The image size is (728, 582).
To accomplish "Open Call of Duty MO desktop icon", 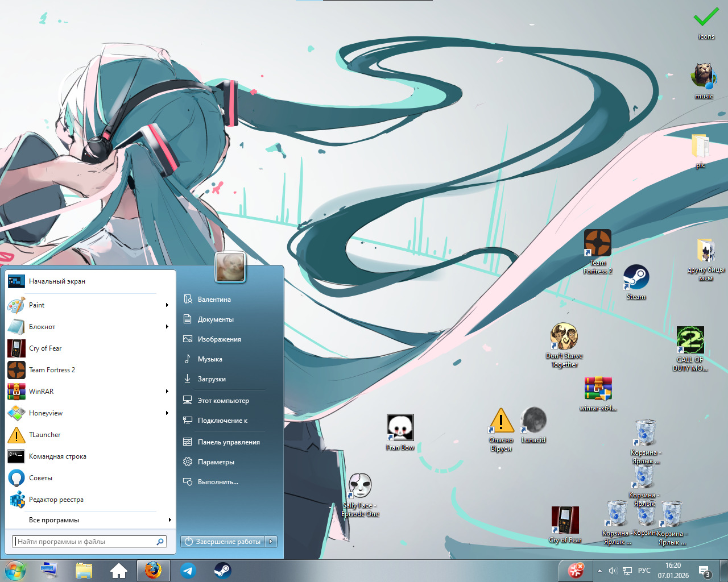I will click(x=690, y=340).
